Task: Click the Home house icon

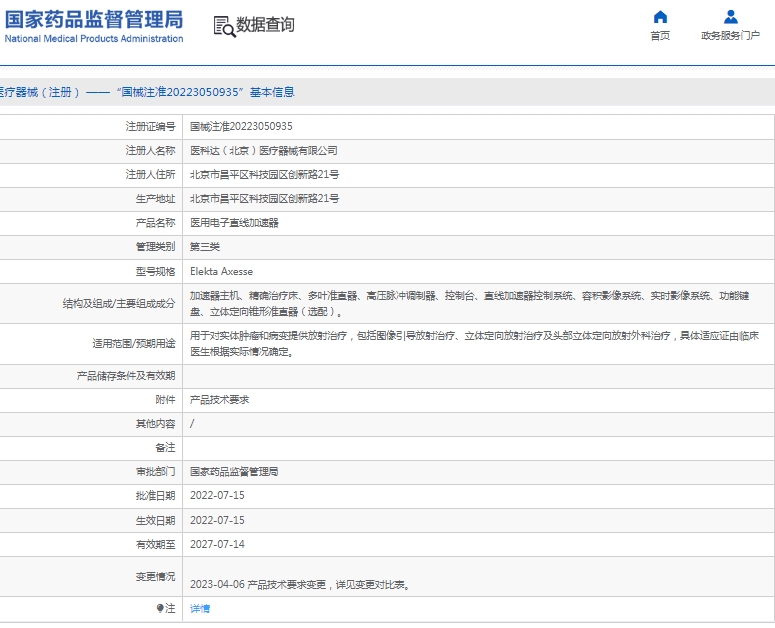Action: click(x=660, y=17)
